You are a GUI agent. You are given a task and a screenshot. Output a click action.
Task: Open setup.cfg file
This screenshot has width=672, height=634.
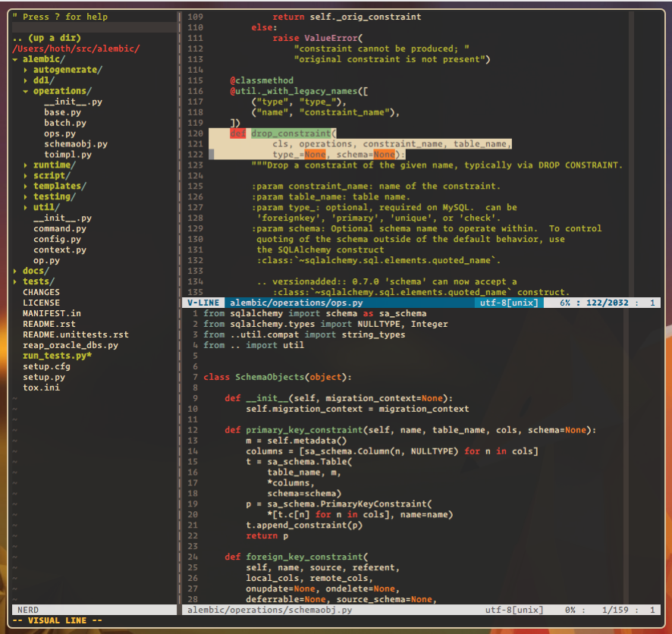(47, 367)
